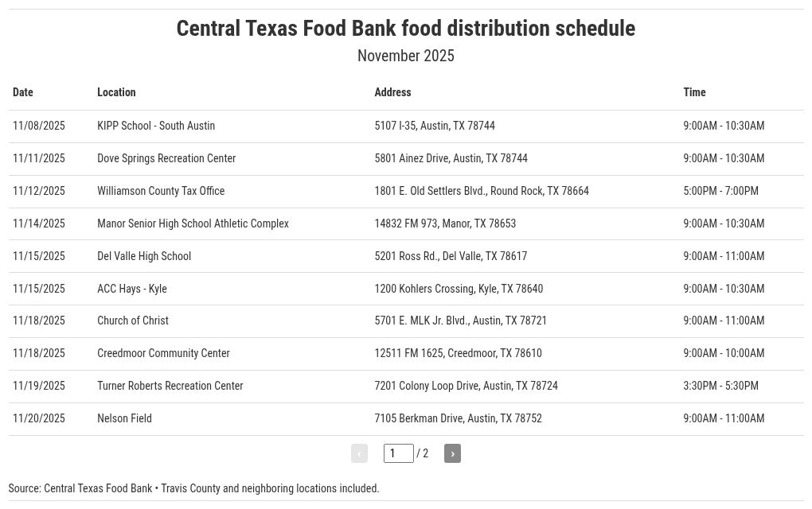Click the 5:00PM - 7:00PM time cell
The image size is (812, 509).
point(720,191)
